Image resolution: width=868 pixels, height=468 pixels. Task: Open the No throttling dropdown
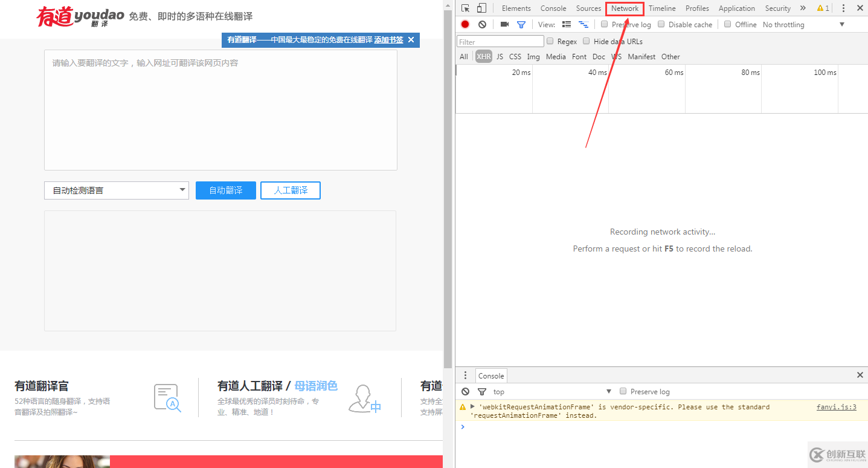coord(803,25)
